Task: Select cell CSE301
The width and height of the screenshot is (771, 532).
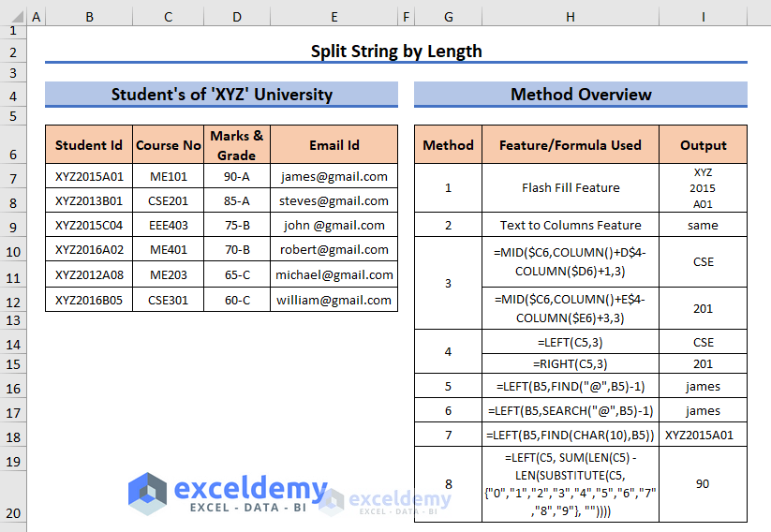Action: point(169,300)
